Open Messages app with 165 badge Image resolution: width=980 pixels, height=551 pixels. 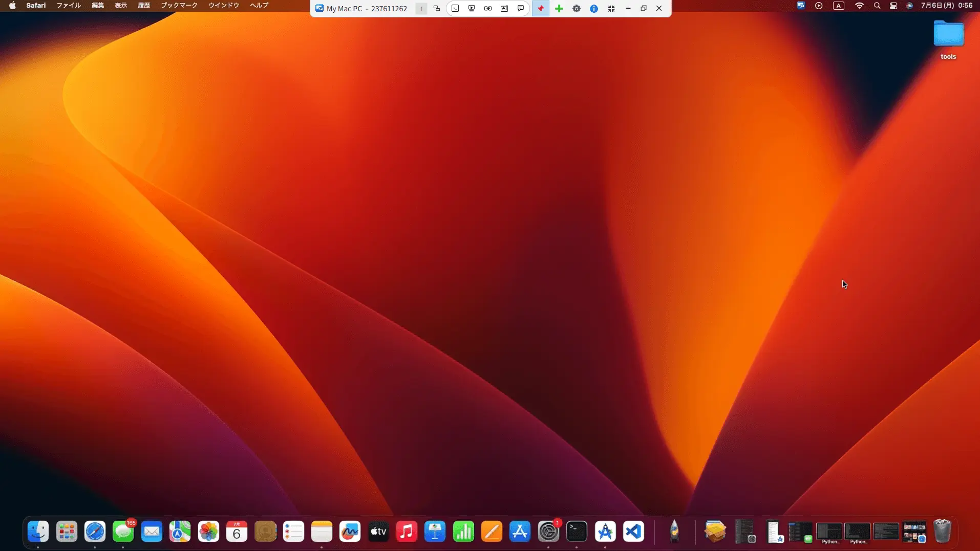point(123,532)
